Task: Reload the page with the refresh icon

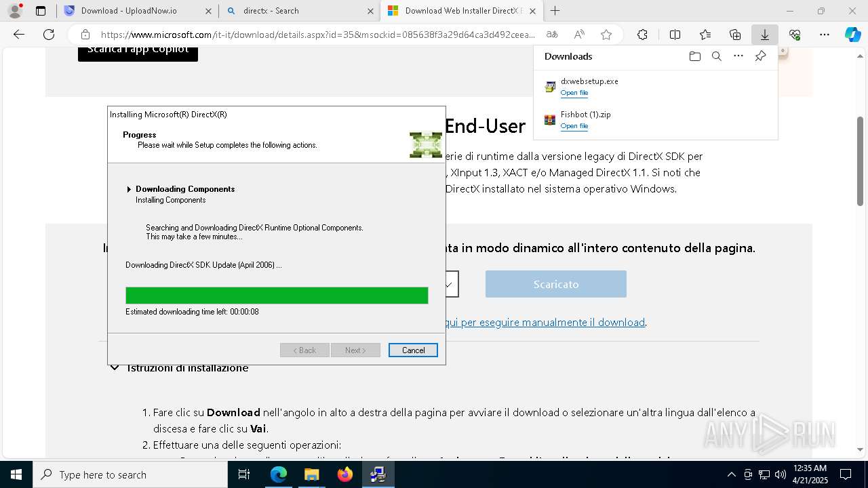Action: click(49, 35)
